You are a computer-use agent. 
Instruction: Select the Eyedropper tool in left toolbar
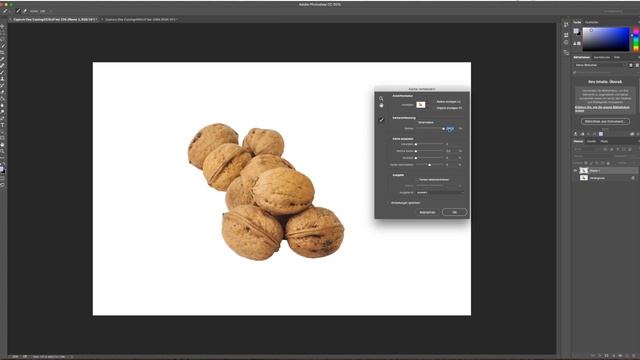2,59
